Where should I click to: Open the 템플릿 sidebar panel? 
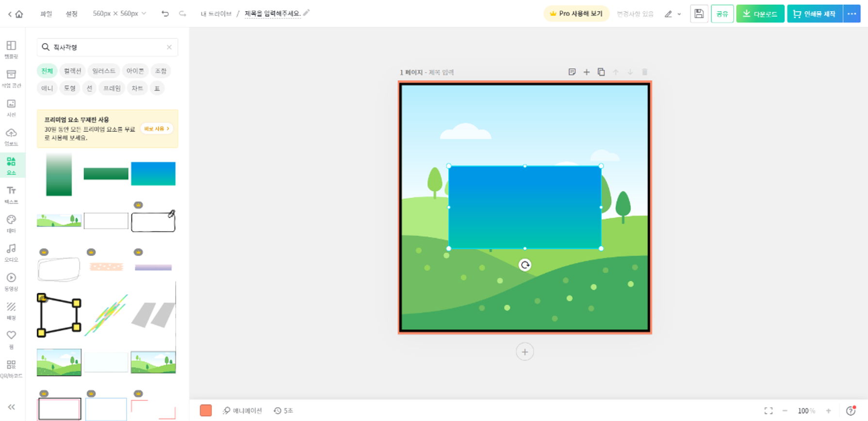[x=11, y=49]
